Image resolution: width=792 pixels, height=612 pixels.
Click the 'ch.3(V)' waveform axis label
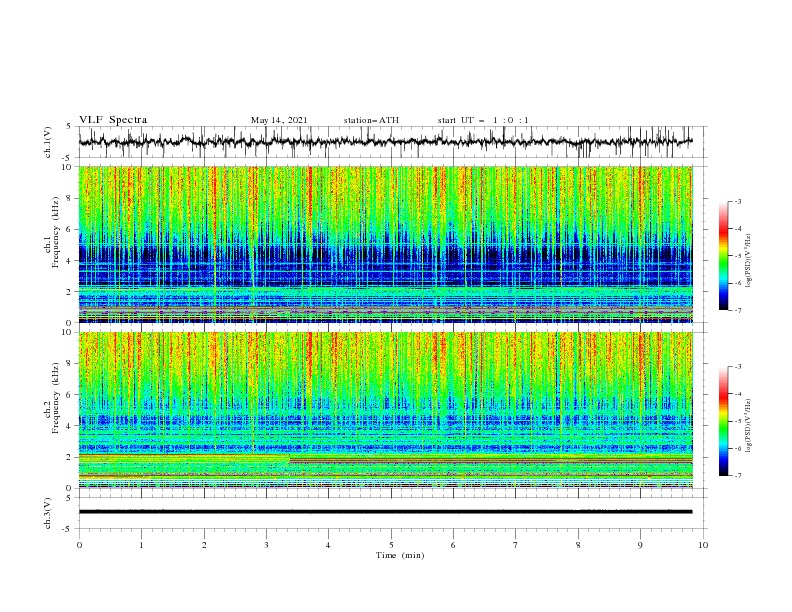(x=48, y=513)
